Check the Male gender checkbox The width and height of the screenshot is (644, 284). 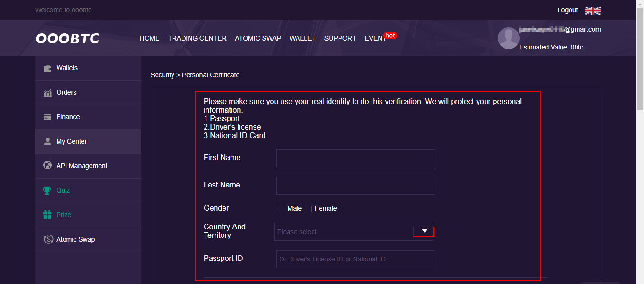click(x=281, y=209)
